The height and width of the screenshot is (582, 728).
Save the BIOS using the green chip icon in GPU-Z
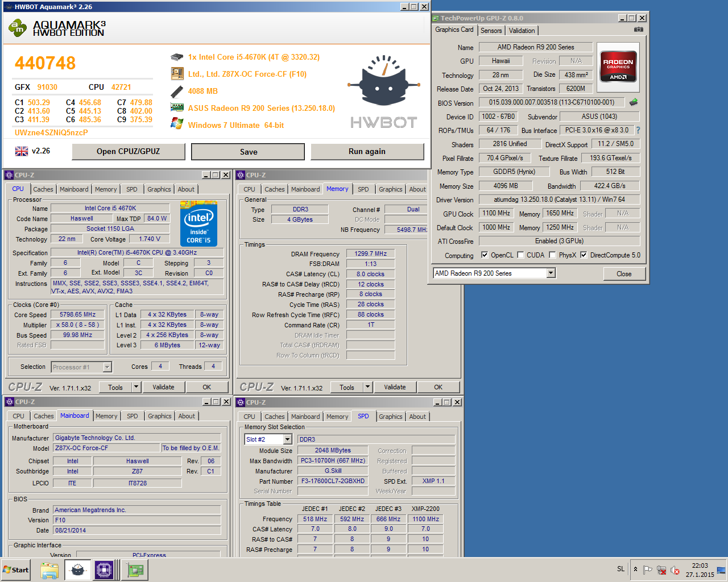point(634,102)
